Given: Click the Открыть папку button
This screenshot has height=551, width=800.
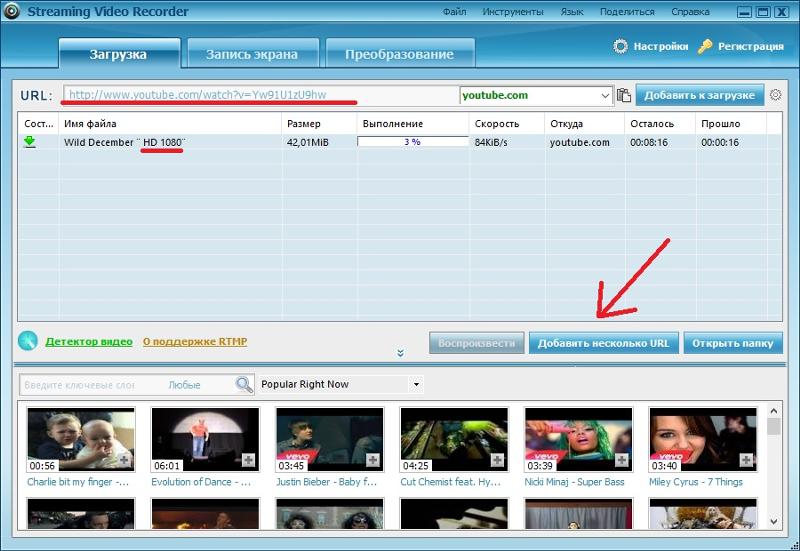Looking at the screenshot, I should [733, 343].
